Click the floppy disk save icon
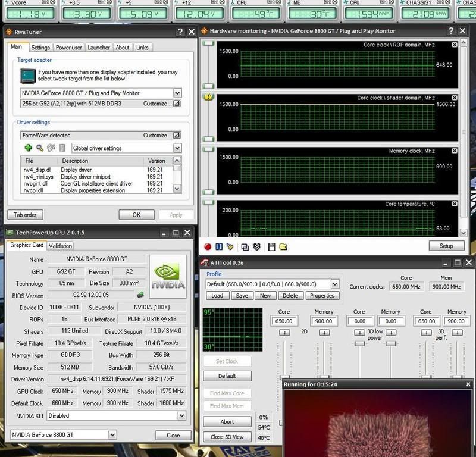This screenshot has height=457, width=476. [x=271, y=246]
